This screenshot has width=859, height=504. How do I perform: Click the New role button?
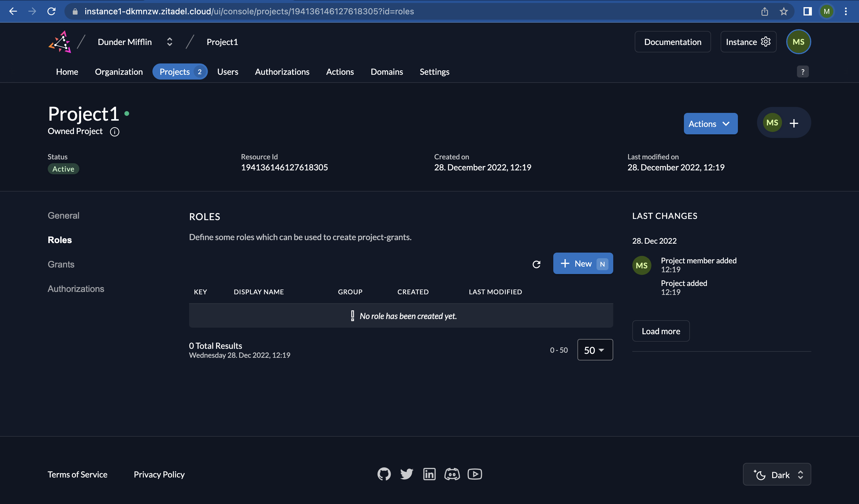click(x=583, y=264)
